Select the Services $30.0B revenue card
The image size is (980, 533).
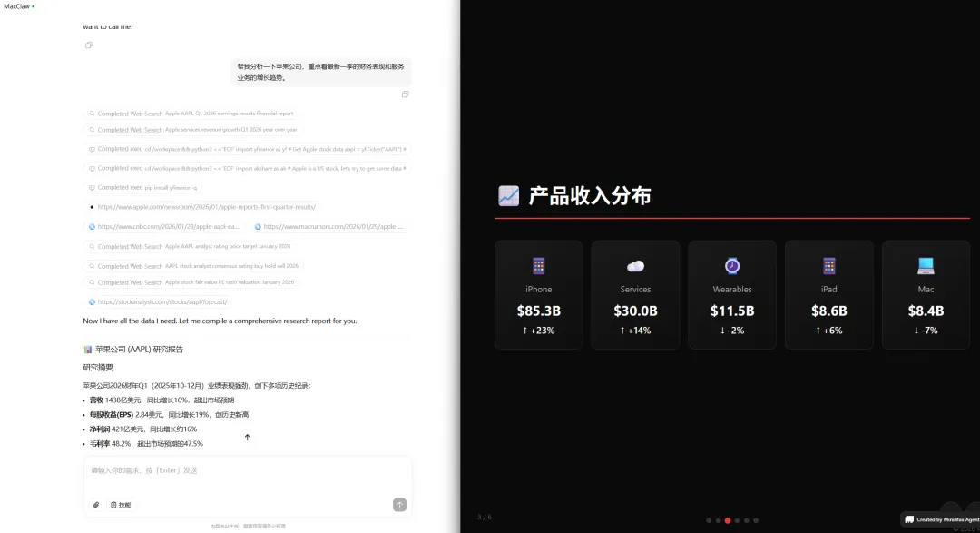click(635, 295)
